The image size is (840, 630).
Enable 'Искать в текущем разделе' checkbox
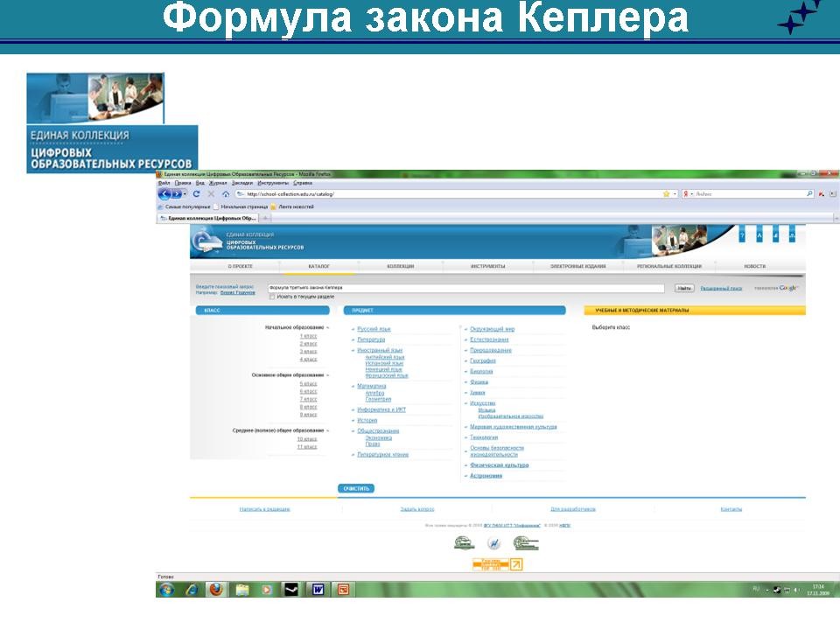coord(272,297)
